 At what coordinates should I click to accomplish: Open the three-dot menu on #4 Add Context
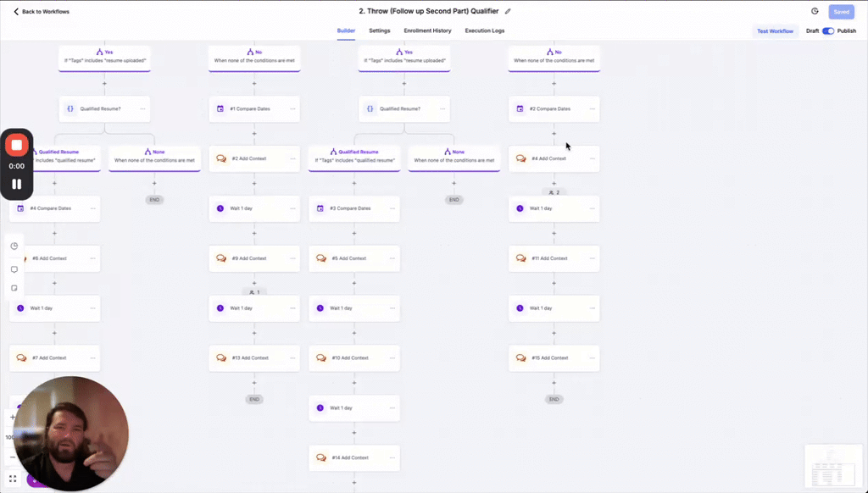pos(592,158)
